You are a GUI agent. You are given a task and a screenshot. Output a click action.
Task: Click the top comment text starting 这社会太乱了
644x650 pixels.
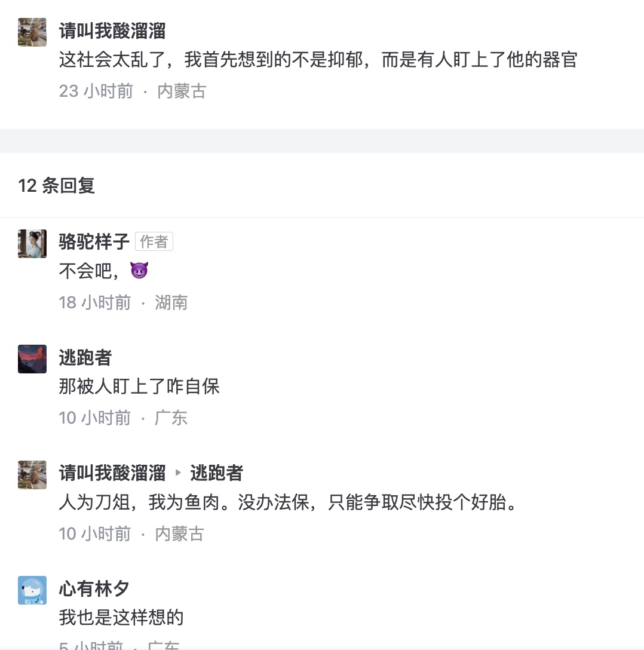(318, 60)
